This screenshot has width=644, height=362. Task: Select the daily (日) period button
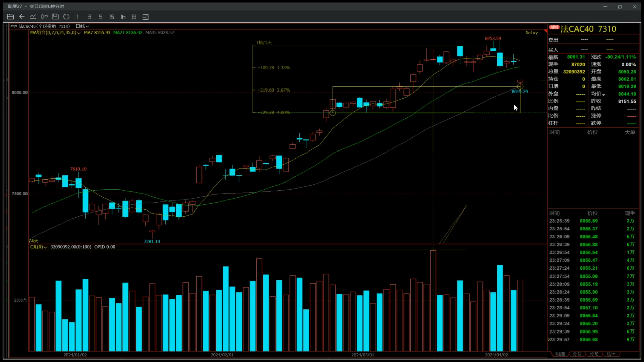click(134, 17)
